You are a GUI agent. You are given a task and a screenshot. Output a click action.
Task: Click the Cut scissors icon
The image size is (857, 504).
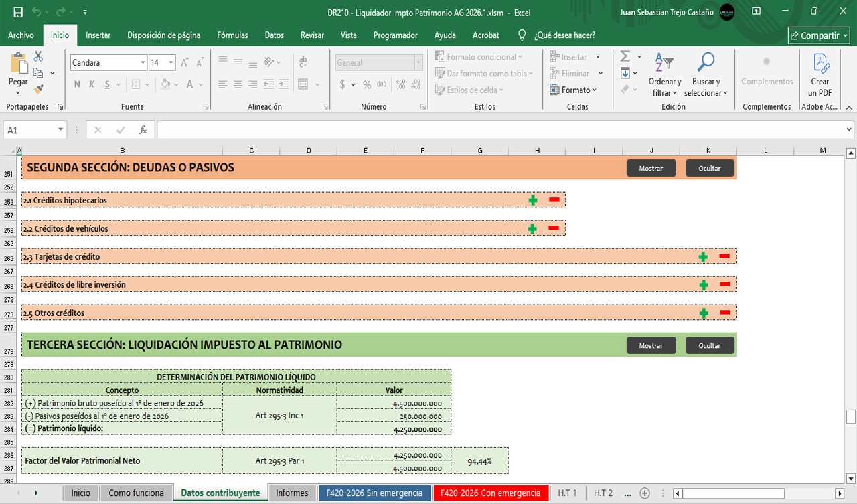[38, 56]
